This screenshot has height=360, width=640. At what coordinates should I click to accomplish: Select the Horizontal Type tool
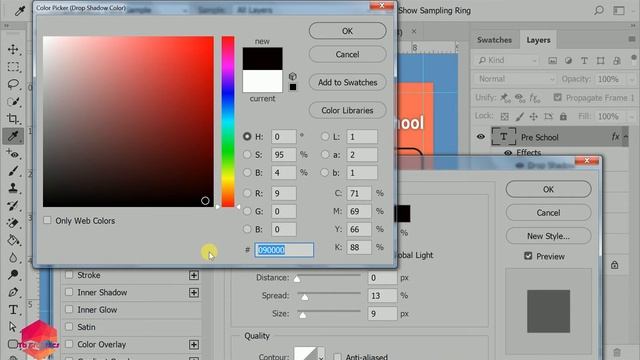point(13,310)
